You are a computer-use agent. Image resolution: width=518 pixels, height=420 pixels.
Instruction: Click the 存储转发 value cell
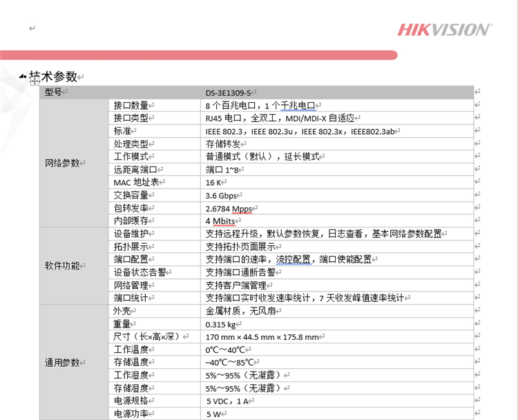[x=337, y=144]
